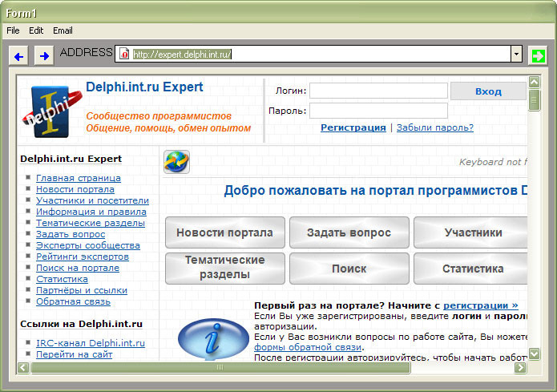
Task: Click the blue forward arrow button
Action: click(x=44, y=56)
